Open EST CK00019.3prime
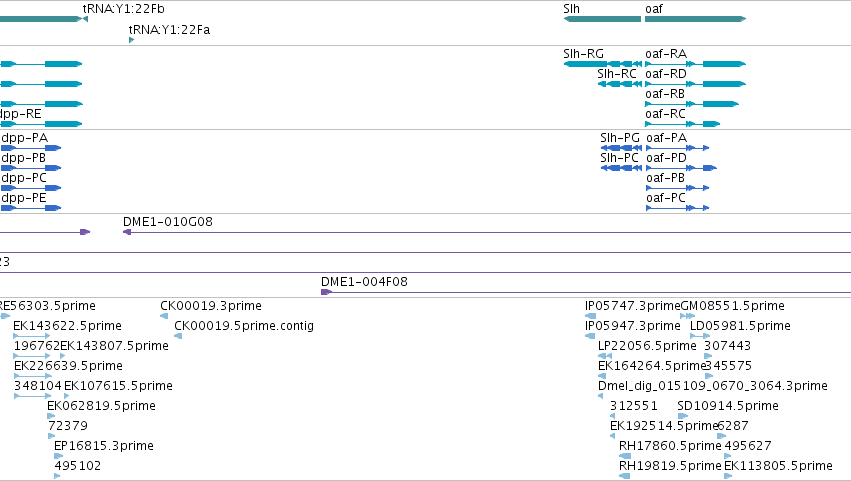Image resolution: width=851 pixels, height=481 pixels. click(x=211, y=306)
